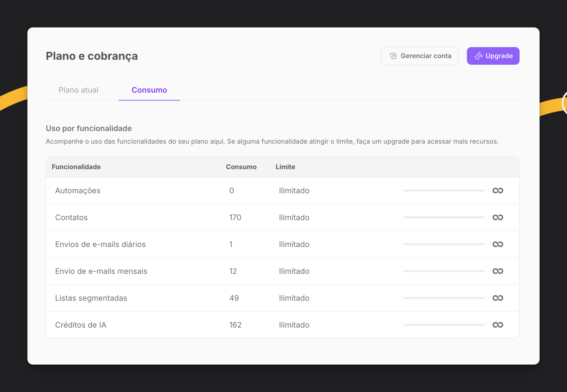
Task: Click the Contatos consumption value 170
Action: (235, 217)
